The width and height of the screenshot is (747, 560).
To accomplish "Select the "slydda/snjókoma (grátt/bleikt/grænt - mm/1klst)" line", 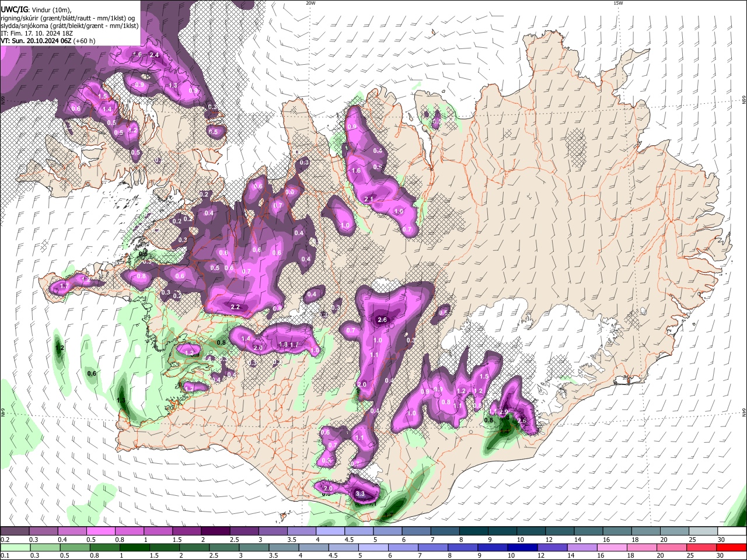I will coord(70,26).
